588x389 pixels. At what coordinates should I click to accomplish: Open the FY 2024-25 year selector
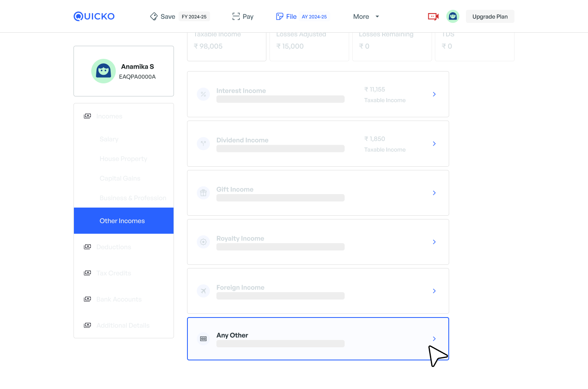pos(194,17)
